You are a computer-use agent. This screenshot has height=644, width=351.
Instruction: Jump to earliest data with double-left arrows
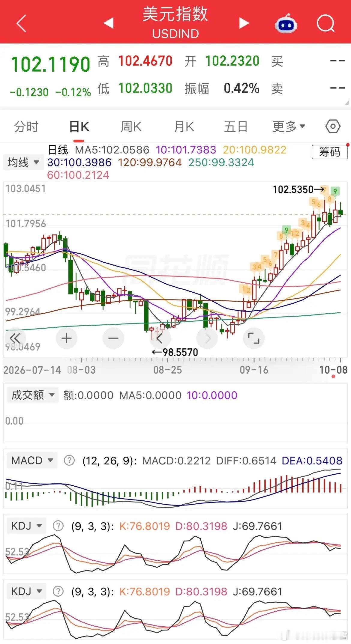pyautogui.click(x=15, y=338)
